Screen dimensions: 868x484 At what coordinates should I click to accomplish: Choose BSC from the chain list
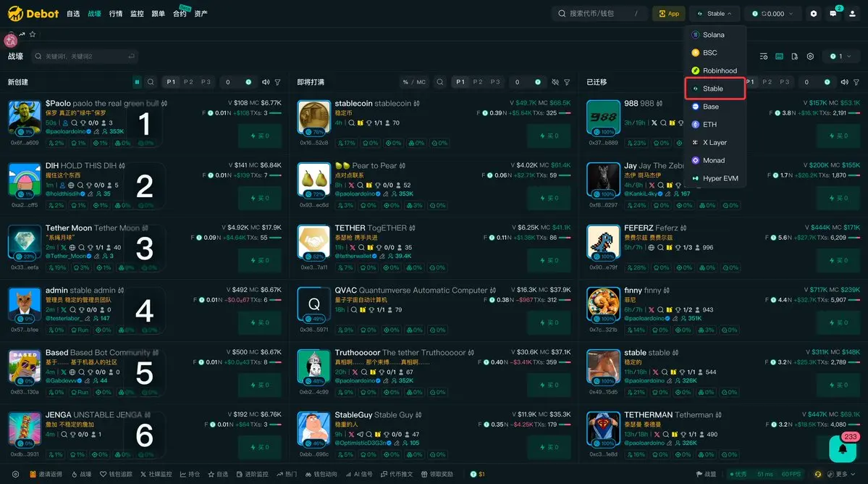point(715,53)
